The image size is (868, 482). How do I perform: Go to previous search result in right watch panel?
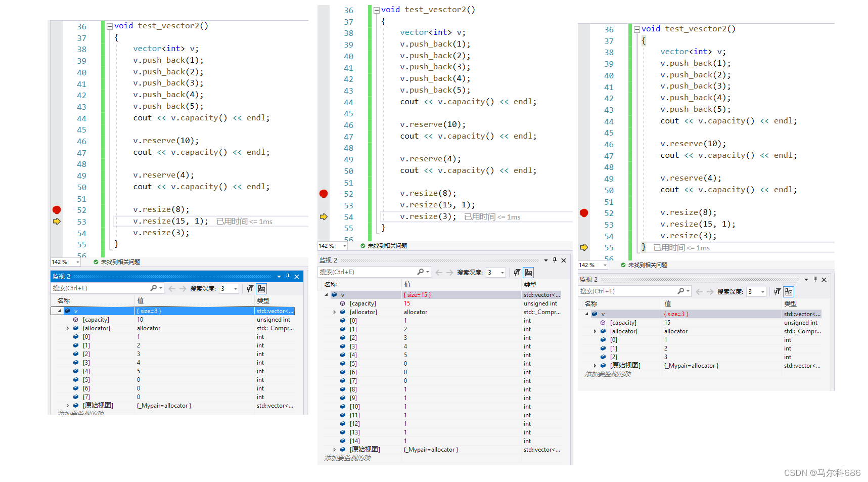[x=699, y=292]
